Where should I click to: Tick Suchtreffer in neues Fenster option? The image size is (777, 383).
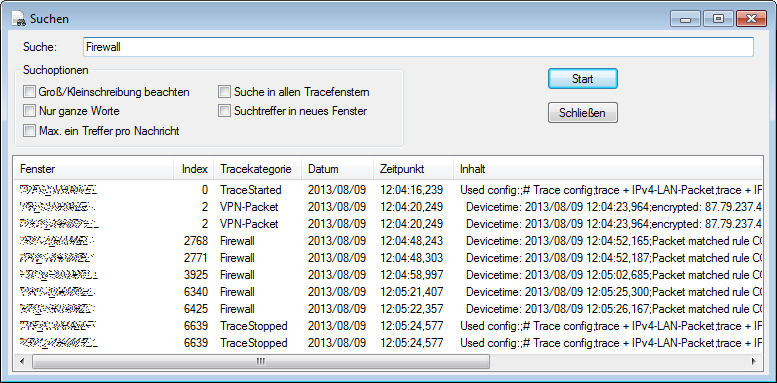225,111
